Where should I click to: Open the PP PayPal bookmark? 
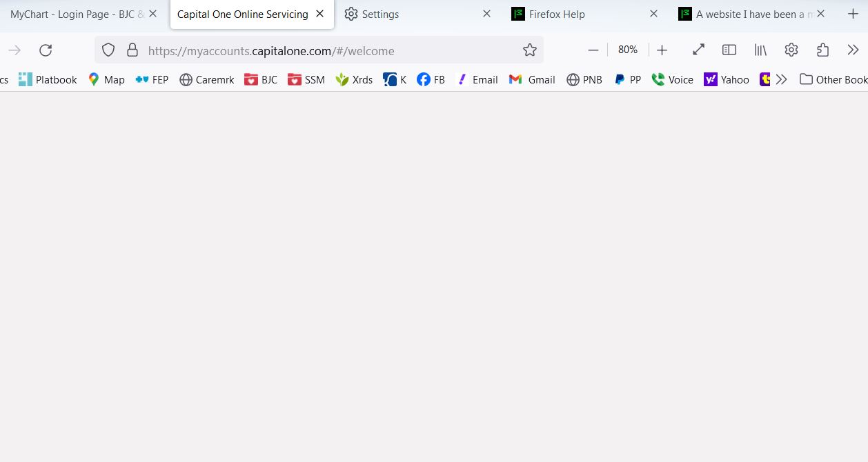click(628, 79)
